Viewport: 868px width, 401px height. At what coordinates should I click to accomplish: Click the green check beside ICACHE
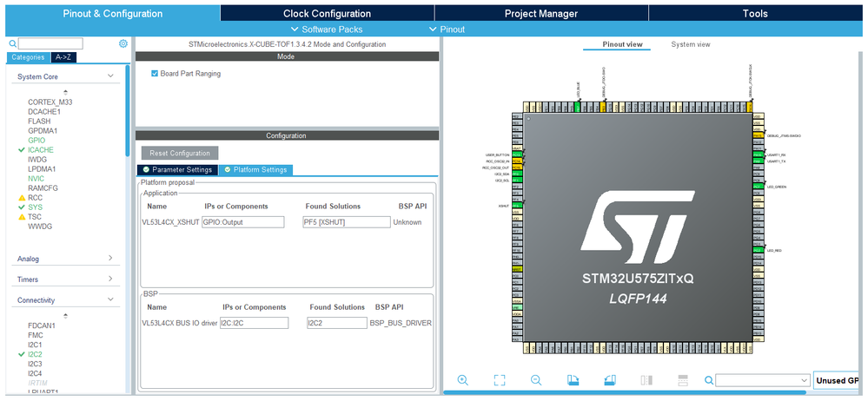point(22,150)
